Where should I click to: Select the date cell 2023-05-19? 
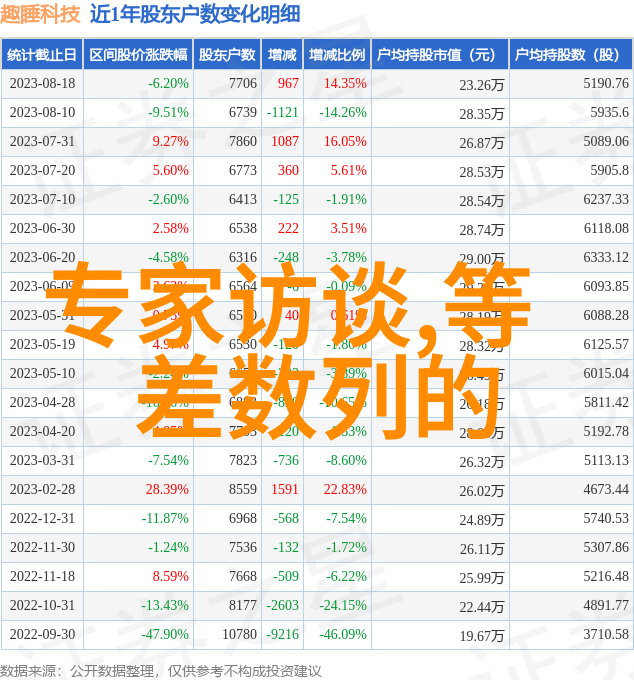click(x=42, y=345)
